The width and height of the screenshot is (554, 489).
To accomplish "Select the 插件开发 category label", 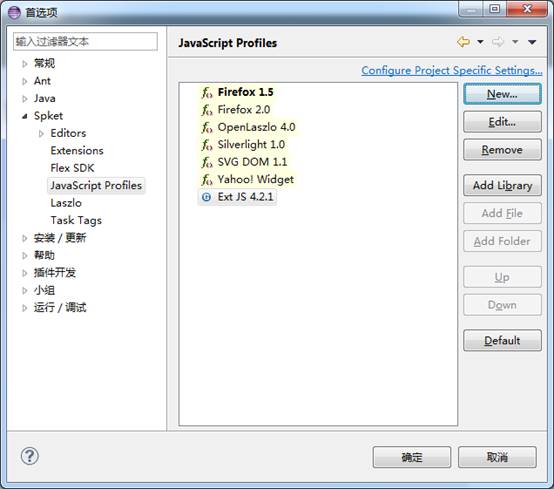I will coord(55,272).
